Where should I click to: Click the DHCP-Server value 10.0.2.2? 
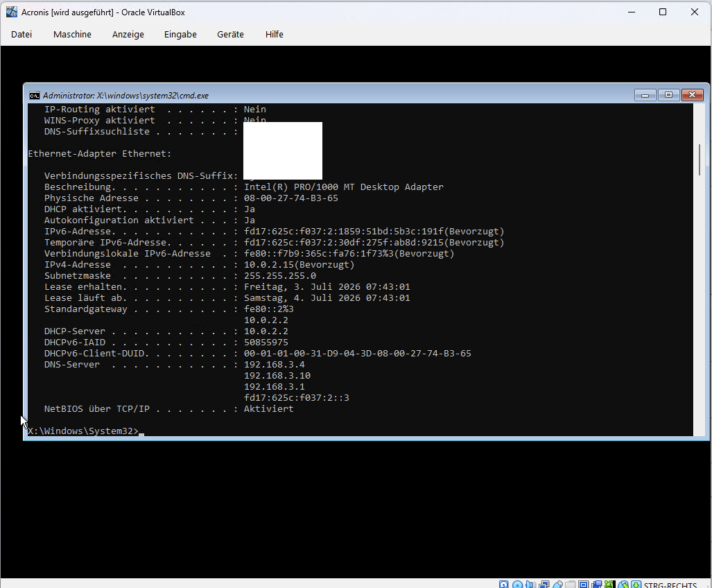[266, 331]
